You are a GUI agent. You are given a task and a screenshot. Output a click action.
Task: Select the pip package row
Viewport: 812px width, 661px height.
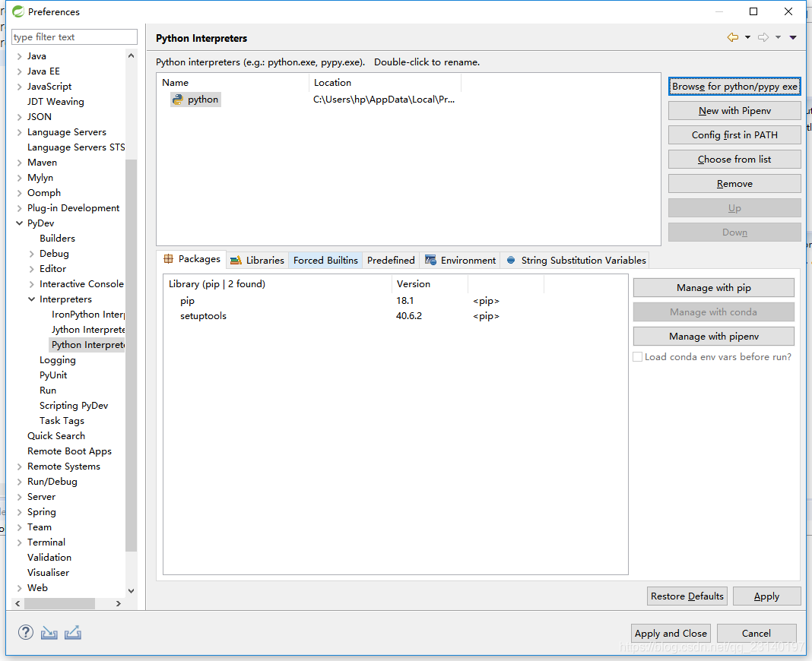tap(395, 301)
